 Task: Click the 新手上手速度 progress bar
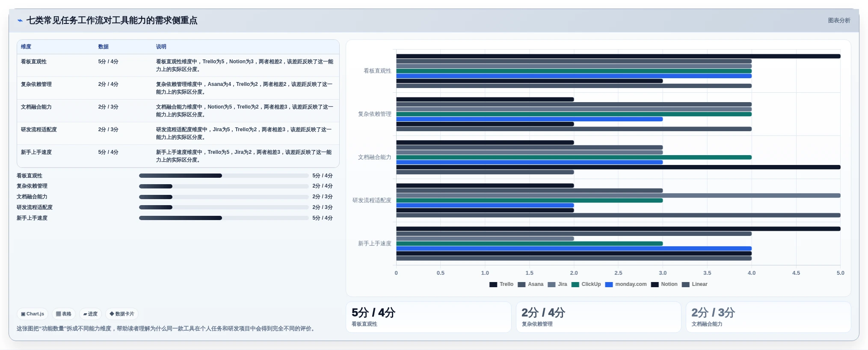224,218
